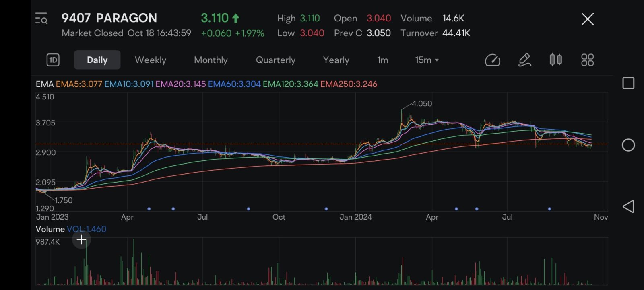Viewport: 644px width, 290px height.
Task: Switch to Monthly timeframe
Action: tap(211, 60)
